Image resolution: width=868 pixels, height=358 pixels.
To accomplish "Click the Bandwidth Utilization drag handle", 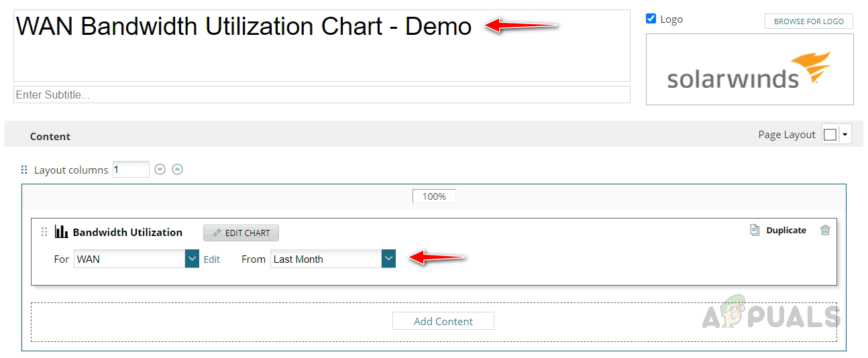I will [x=44, y=232].
